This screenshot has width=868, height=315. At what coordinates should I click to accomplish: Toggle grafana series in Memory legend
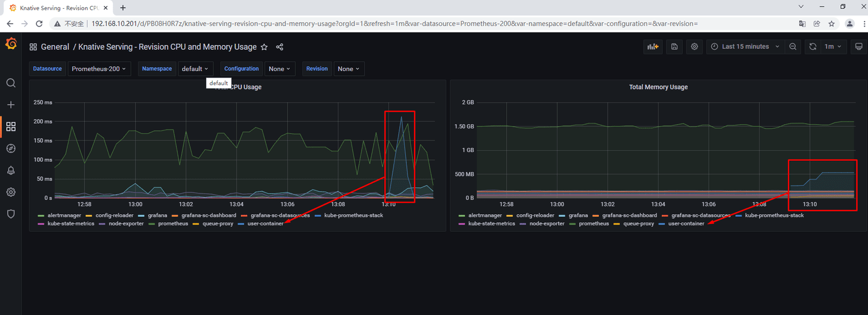click(578, 215)
